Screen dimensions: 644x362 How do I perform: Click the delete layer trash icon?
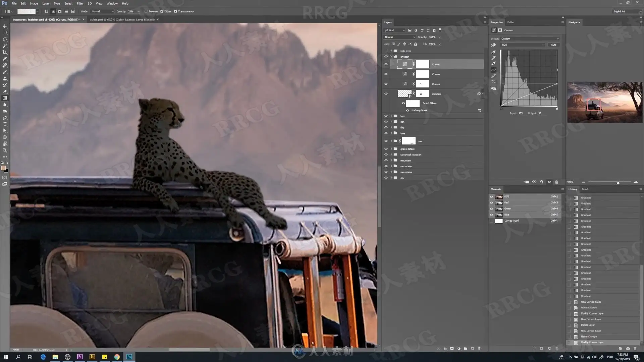479,349
